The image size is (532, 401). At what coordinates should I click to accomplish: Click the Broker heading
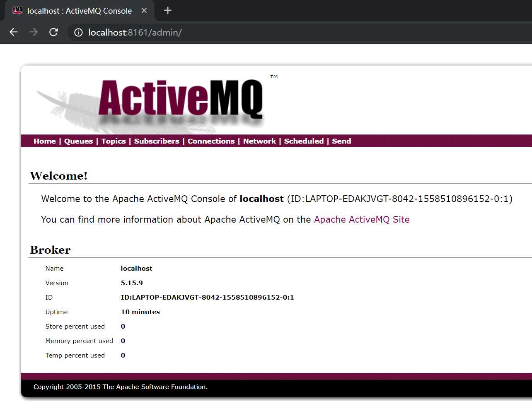click(50, 250)
